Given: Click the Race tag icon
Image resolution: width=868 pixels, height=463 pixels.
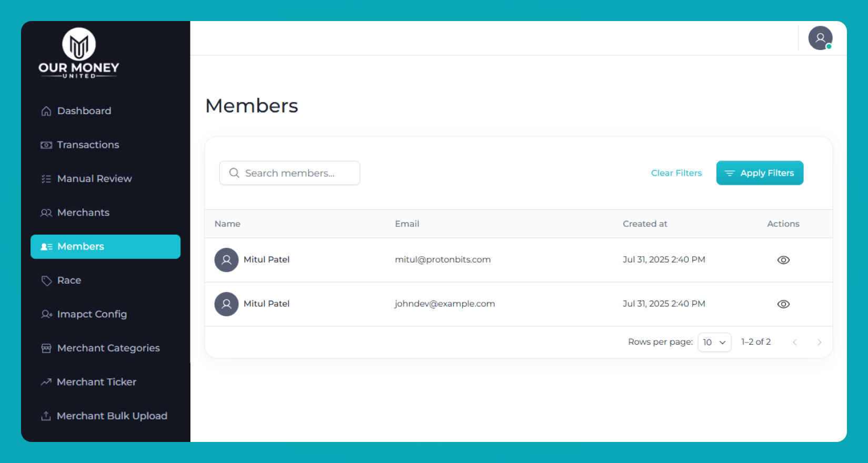Looking at the screenshot, I should coord(46,280).
